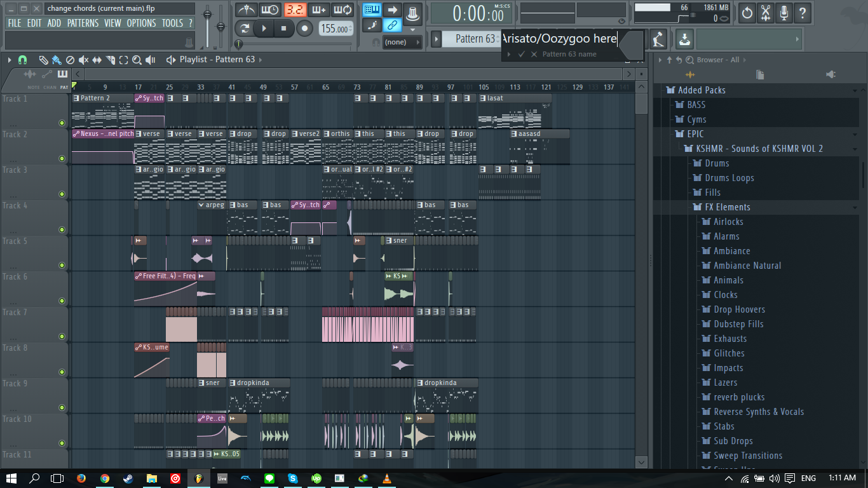
Task: Click the undo history circular arrow icon
Action: click(x=747, y=12)
